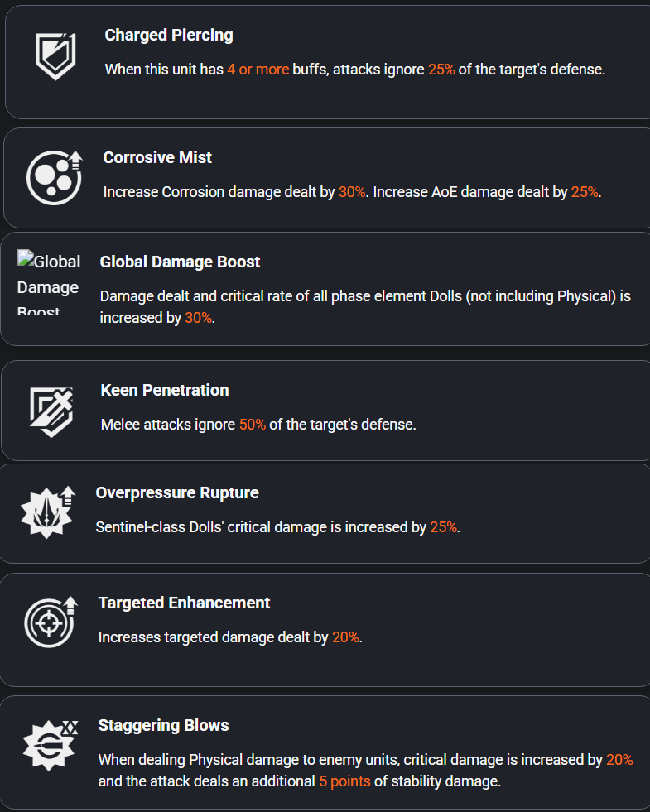The image size is (650, 812).
Task: Click the Staggering Blows gear icon
Action: pyautogui.click(x=51, y=745)
